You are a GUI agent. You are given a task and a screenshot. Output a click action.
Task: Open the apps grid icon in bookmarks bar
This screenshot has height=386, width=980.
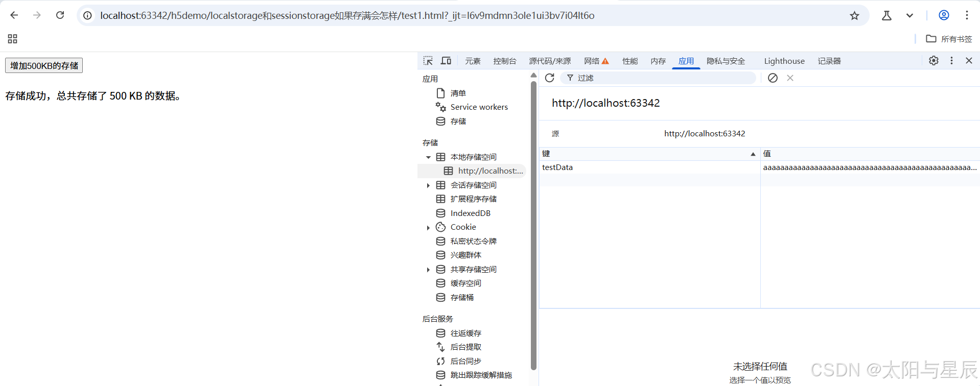13,39
